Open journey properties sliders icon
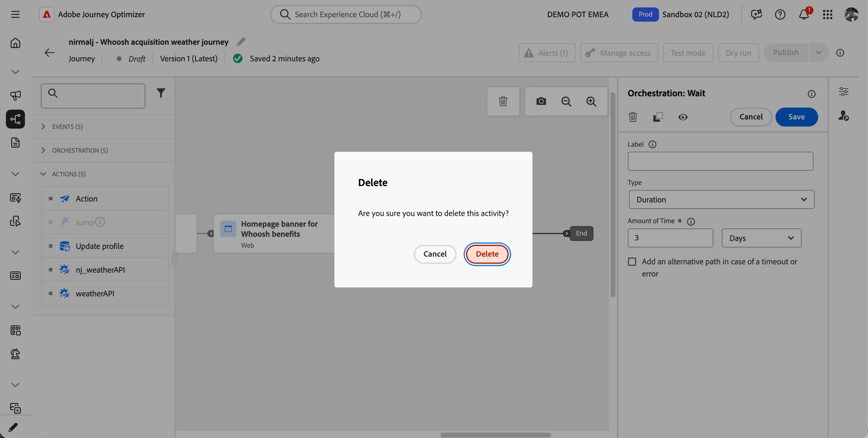The width and height of the screenshot is (868, 438). (x=843, y=92)
